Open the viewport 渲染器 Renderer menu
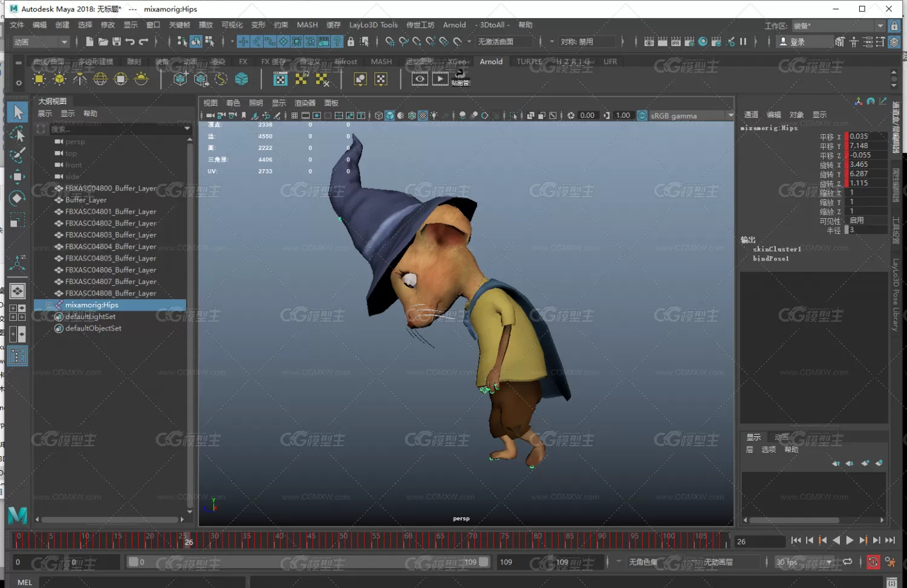Screen dimensions: 907x588 point(305,103)
